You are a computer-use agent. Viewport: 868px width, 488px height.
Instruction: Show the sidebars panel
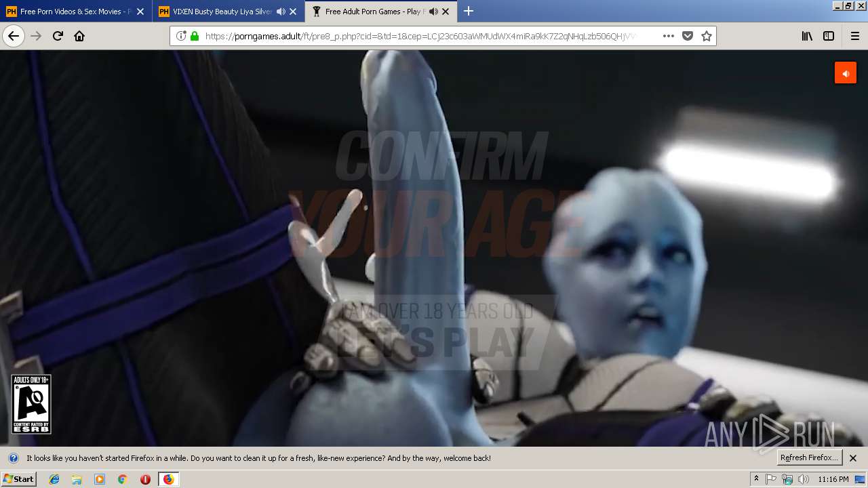pyautogui.click(x=829, y=36)
